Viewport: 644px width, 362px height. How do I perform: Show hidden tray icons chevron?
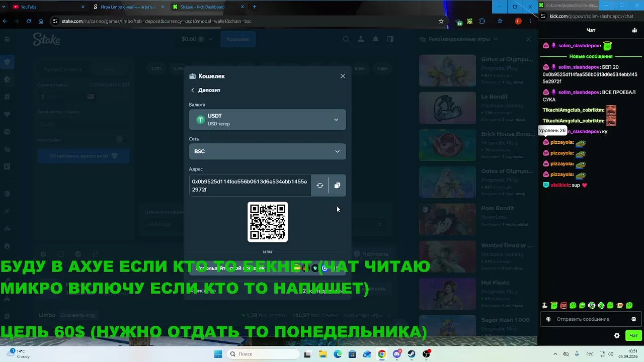point(555,354)
